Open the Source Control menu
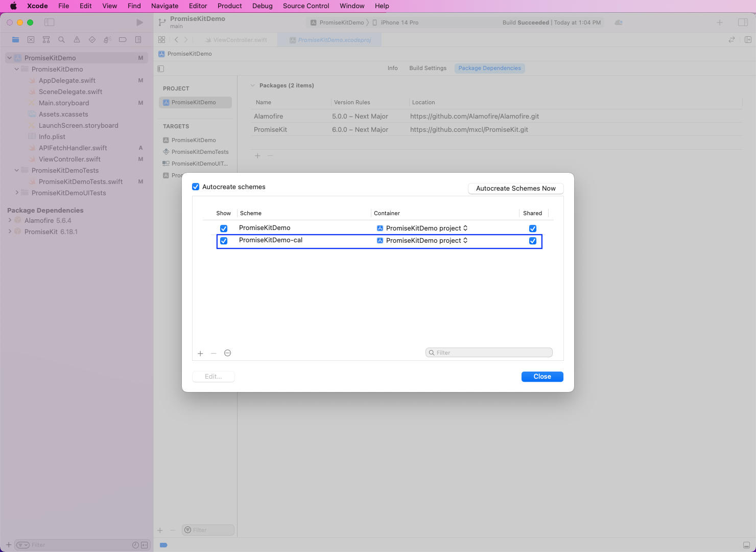This screenshot has height=552, width=756. tap(306, 6)
